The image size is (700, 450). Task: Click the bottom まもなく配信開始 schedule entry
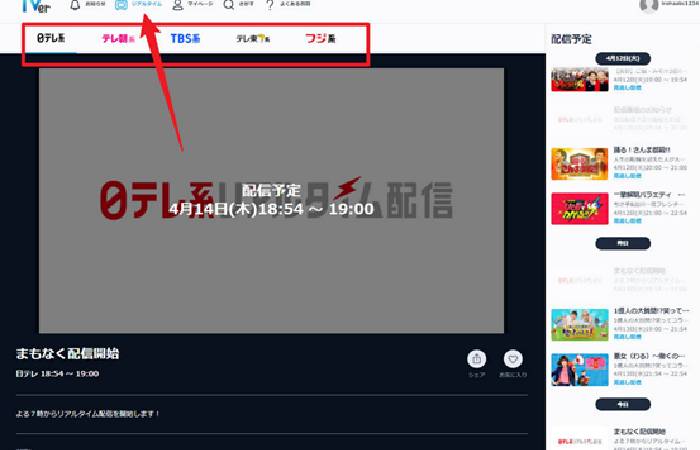tap(621, 438)
